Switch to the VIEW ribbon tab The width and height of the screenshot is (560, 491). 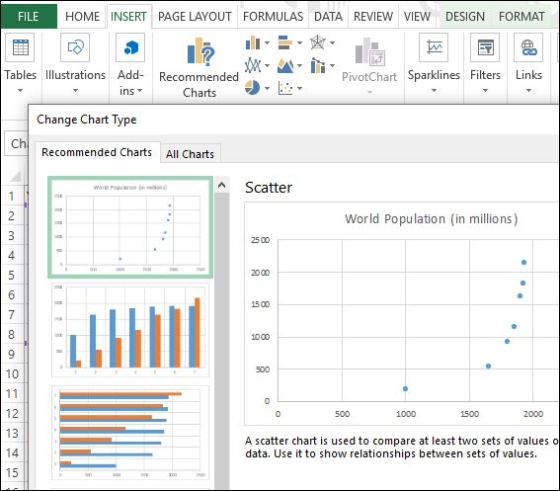pos(417,16)
